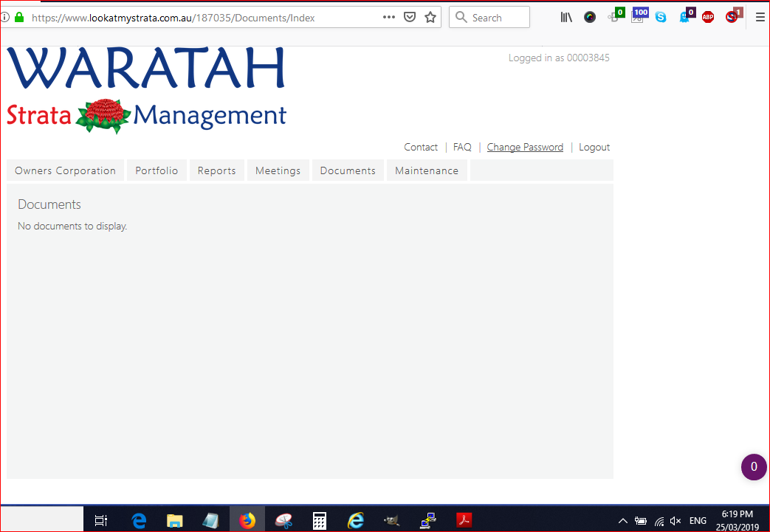Open Firefox hamburger menu
The width and height of the screenshot is (770, 532).
coord(760,18)
